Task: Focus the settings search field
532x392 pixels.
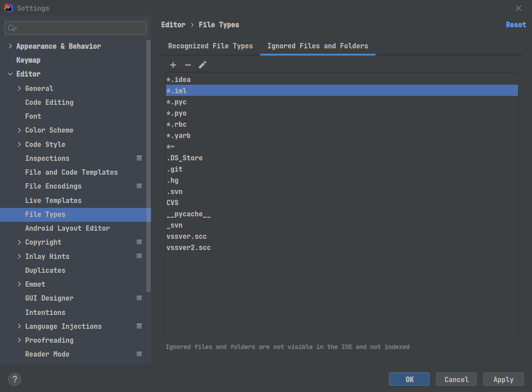Action: (x=76, y=28)
